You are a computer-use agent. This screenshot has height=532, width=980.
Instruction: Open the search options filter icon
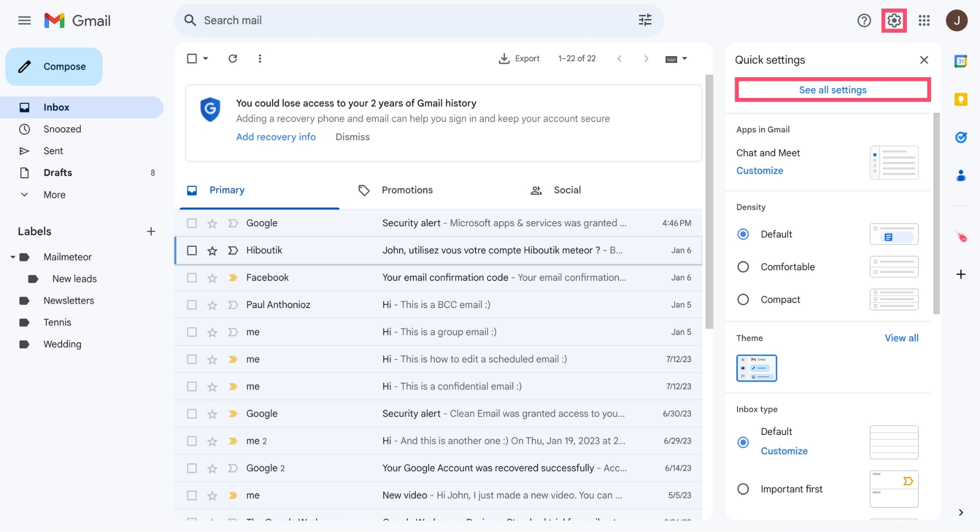point(645,20)
